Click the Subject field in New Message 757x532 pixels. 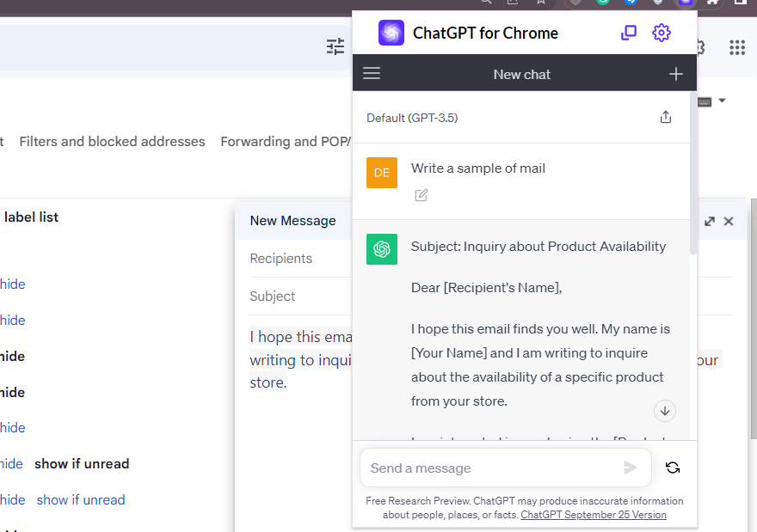[x=301, y=297]
